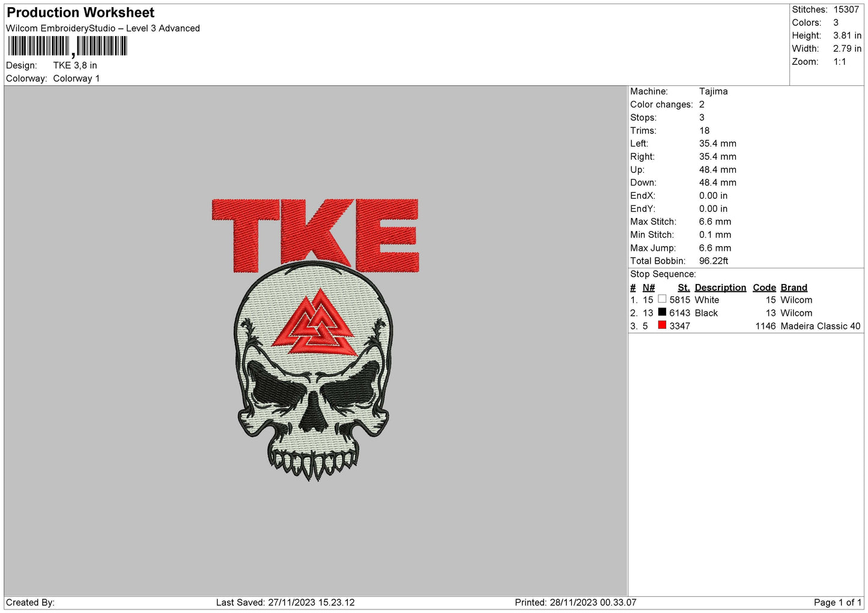Image resolution: width=868 pixels, height=613 pixels.
Task: Click stitch count 3347 in stop sequence
Action: click(x=679, y=326)
